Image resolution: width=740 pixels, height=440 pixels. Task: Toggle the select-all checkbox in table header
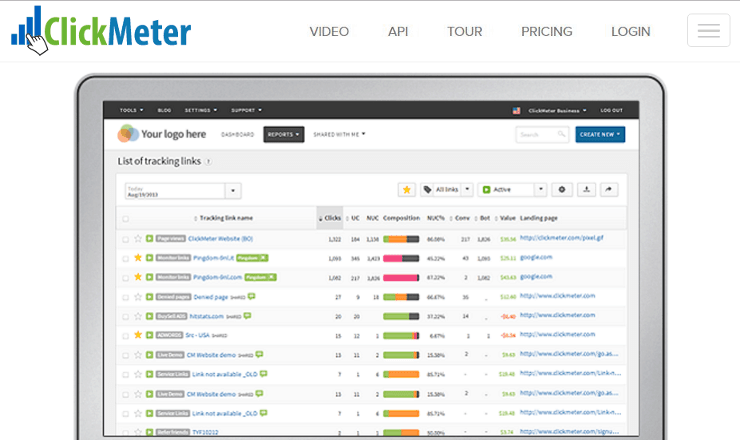pos(126,219)
